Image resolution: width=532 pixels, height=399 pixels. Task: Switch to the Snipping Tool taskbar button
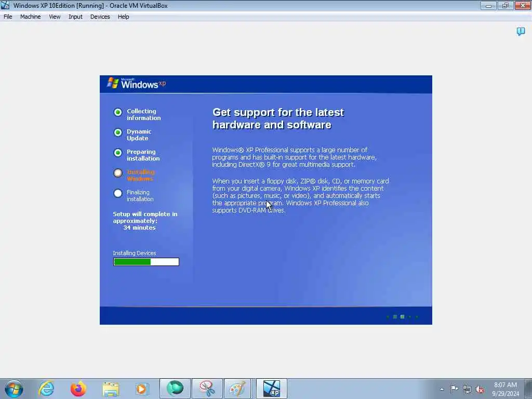[x=207, y=389]
